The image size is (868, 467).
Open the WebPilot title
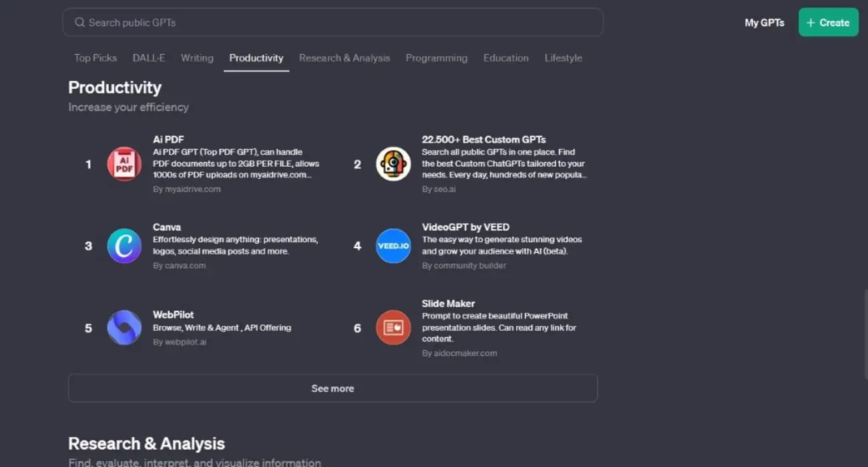pos(174,314)
